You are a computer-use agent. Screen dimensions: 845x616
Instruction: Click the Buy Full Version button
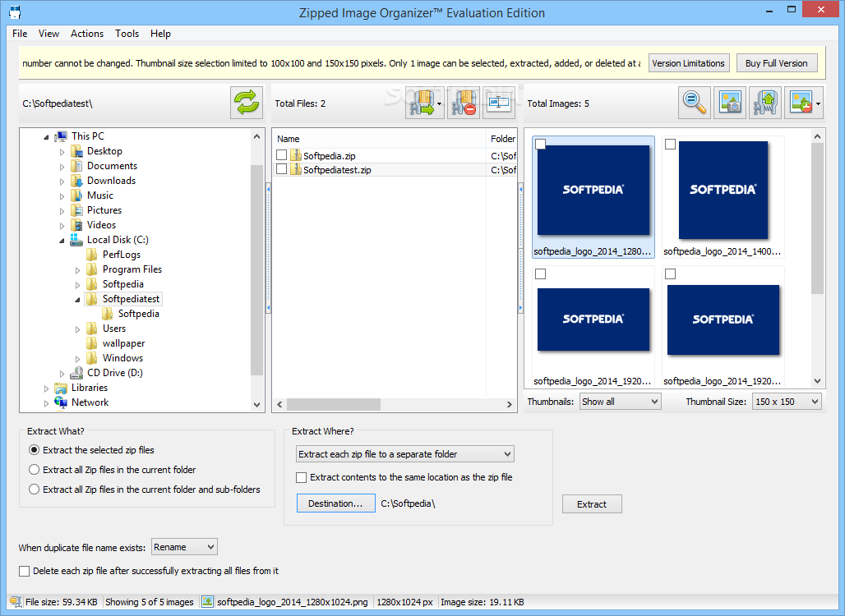click(x=777, y=63)
